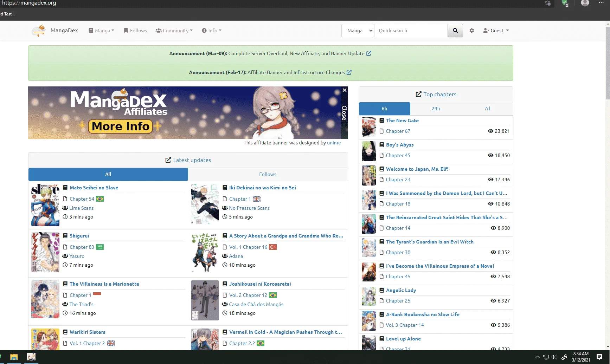
Task: Open Level up Alone title link
Action: click(x=403, y=339)
